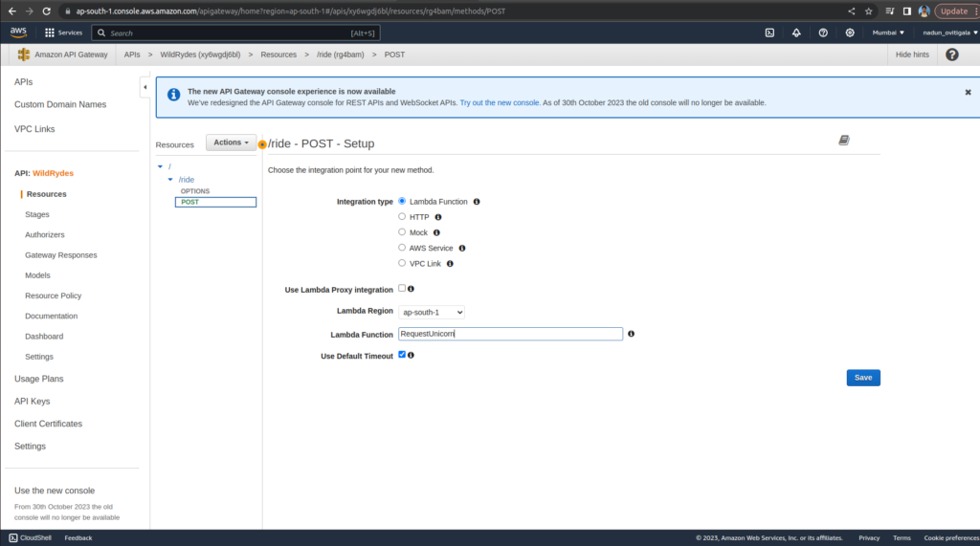980x546 pixels.
Task: Open notifications bell icon
Action: pos(796,33)
